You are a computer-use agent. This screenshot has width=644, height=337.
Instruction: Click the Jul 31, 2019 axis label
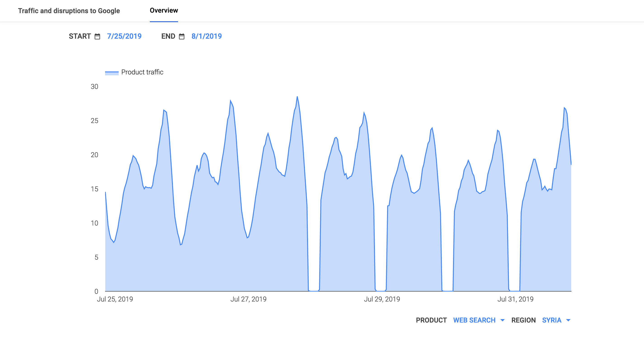[515, 299]
